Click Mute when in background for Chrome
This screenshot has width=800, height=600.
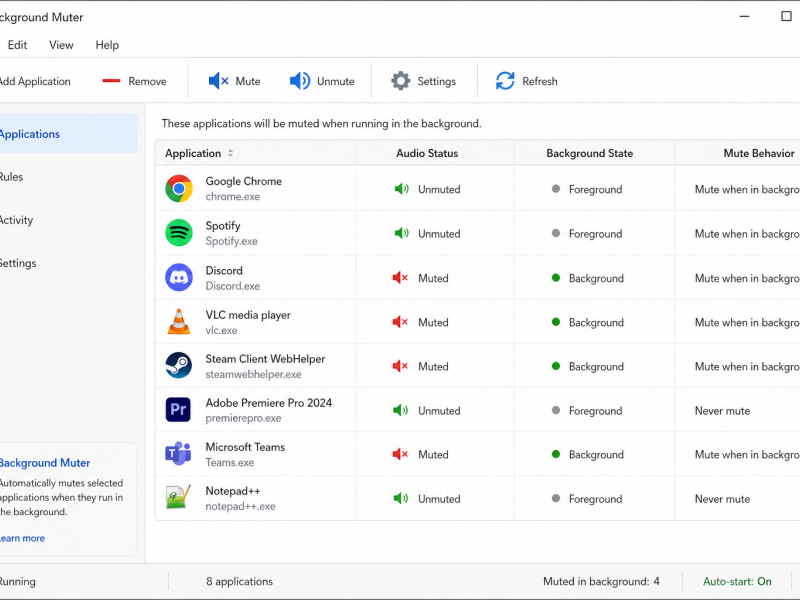click(x=747, y=189)
